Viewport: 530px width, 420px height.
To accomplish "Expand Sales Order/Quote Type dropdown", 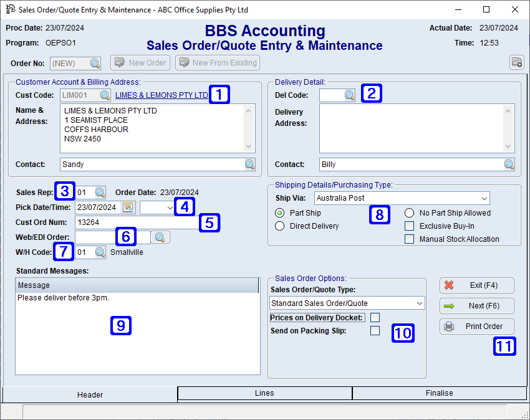I will coord(420,303).
